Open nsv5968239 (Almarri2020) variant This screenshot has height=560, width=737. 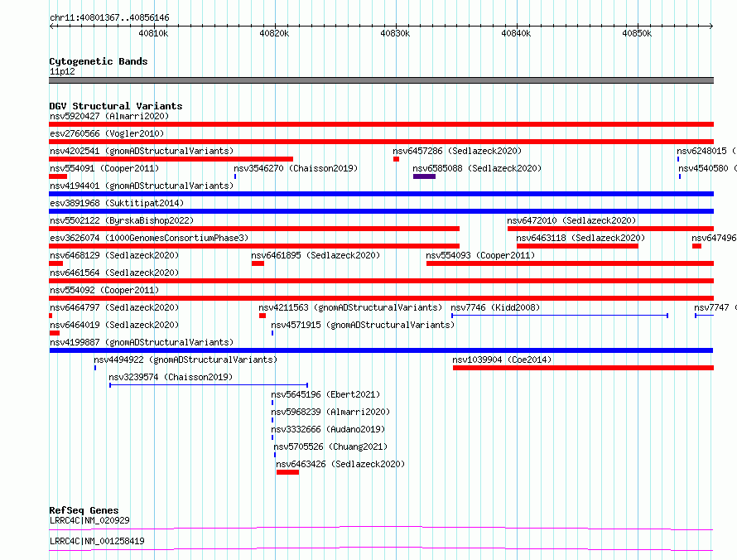coord(330,412)
